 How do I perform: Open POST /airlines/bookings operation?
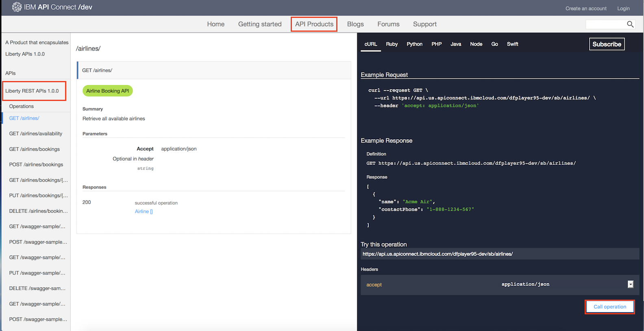tap(36, 164)
